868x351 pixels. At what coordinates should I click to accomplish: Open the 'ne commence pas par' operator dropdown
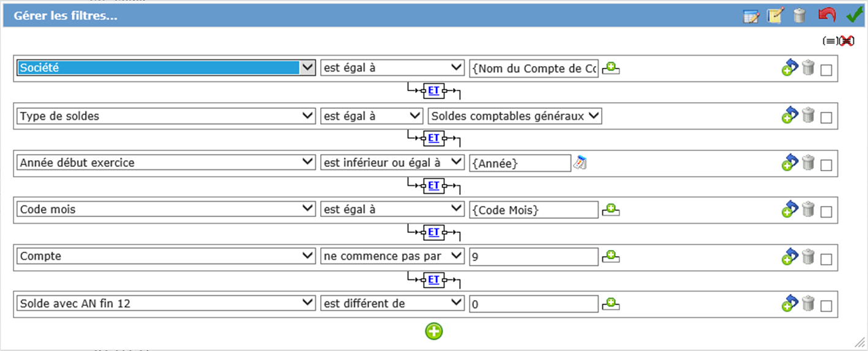tap(392, 256)
